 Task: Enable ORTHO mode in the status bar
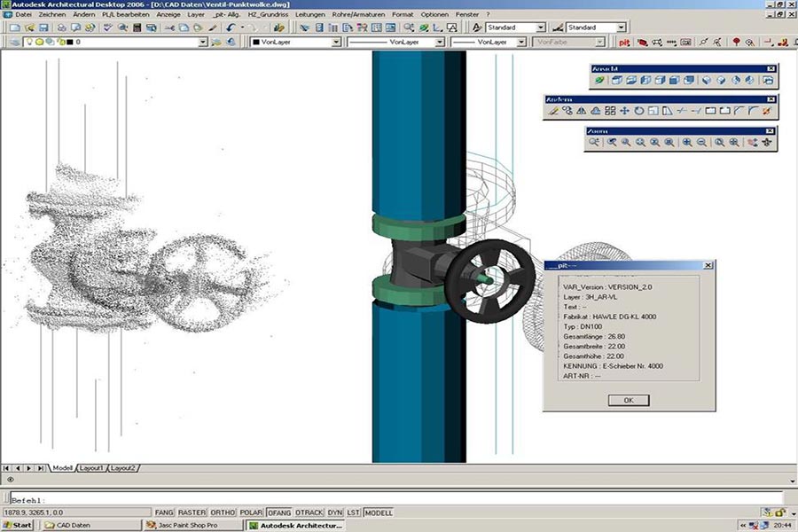[223, 512]
